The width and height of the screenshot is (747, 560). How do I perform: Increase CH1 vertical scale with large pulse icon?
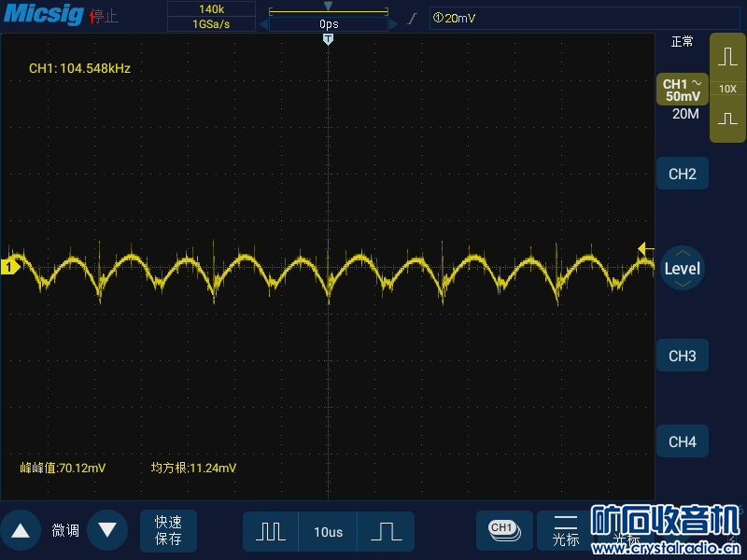click(727, 57)
